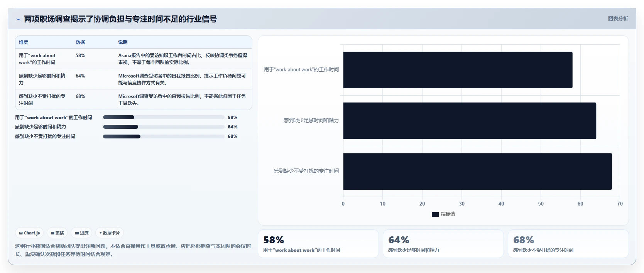The height and width of the screenshot is (273, 644).
Task: Click the middle chart bar for 感到缺少足够时间和精力
Action: click(470, 121)
